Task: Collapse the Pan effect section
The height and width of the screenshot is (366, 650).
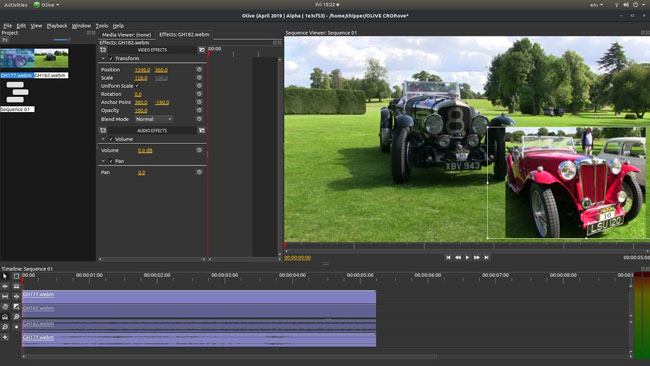Action: pyautogui.click(x=103, y=161)
